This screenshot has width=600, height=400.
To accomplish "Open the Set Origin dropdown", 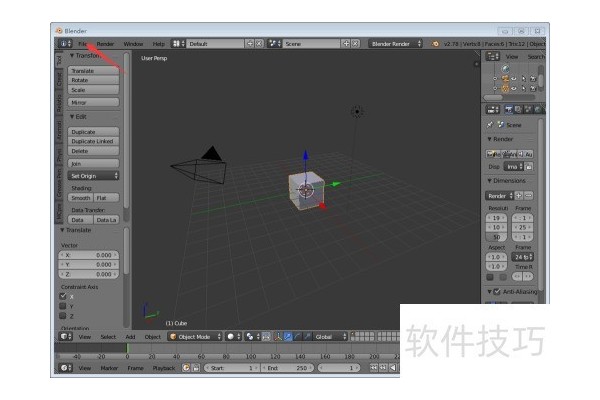I will pyautogui.click(x=94, y=176).
